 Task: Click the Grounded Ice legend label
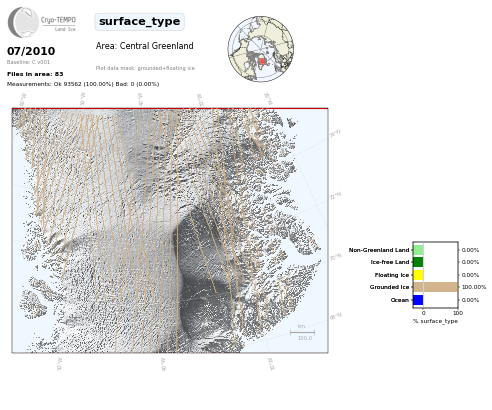pos(389,287)
